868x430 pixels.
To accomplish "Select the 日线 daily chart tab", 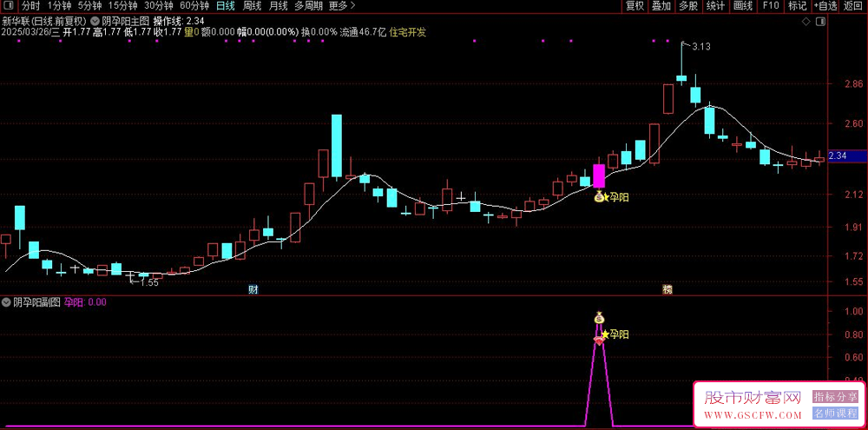I will pos(226,6).
